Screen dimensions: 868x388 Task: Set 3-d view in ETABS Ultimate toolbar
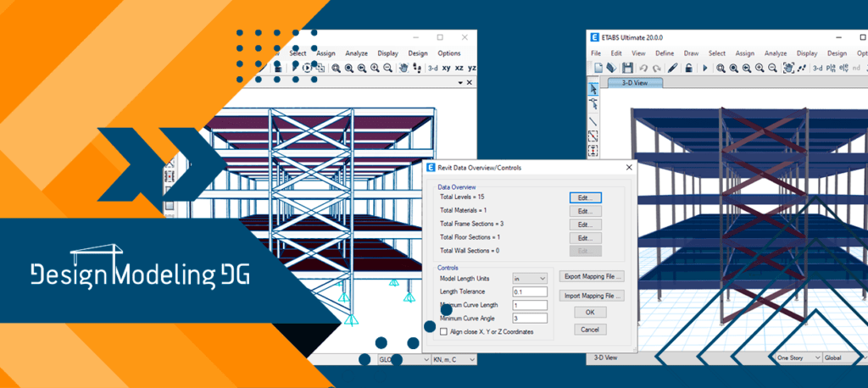(x=817, y=69)
